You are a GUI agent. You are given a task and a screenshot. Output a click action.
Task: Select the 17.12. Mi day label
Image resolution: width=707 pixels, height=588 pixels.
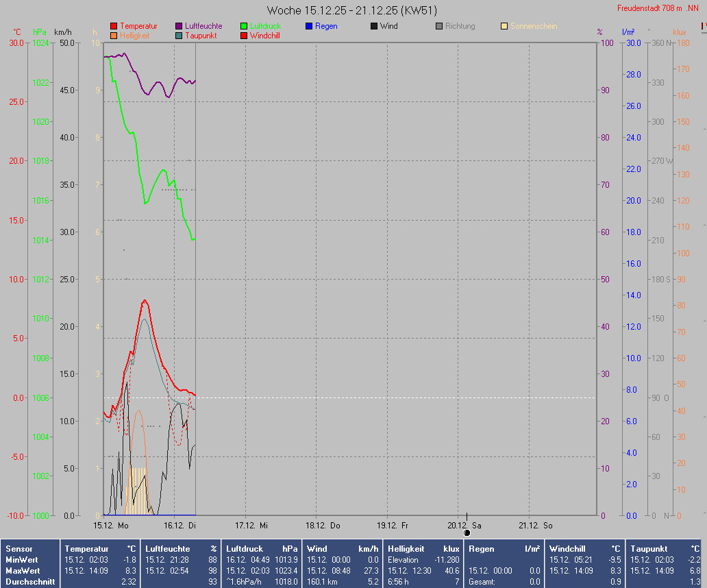click(251, 526)
